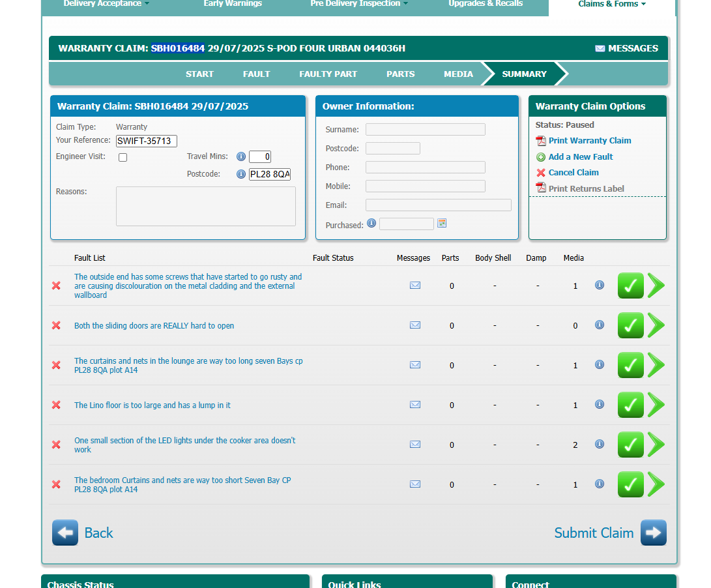The height and width of the screenshot is (588, 711).
Task: Show info icon for sliding doors fault
Action: pyautogui.click(x=600, y=325)
